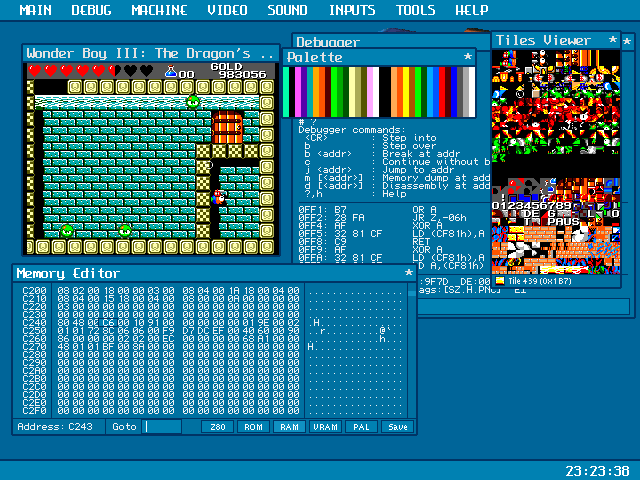Click the Save button in Memory Editor
This screenshot has height=480, width=640.
pos(398,427)
